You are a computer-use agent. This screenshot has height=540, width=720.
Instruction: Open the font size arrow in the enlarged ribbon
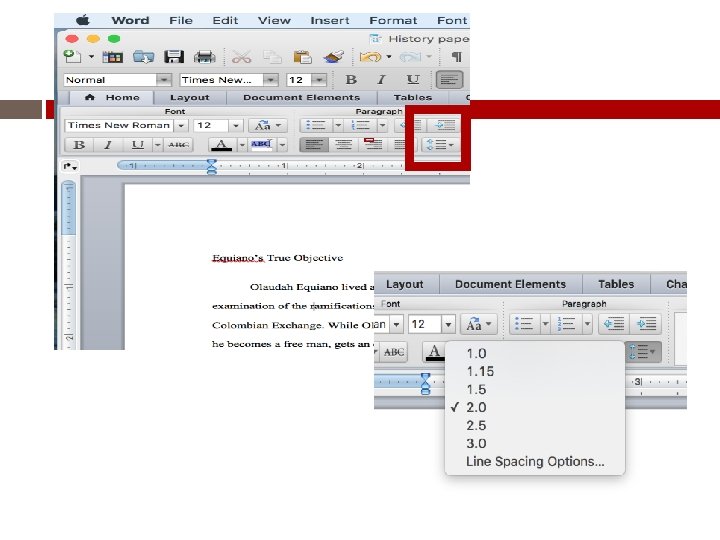(448, 324)
